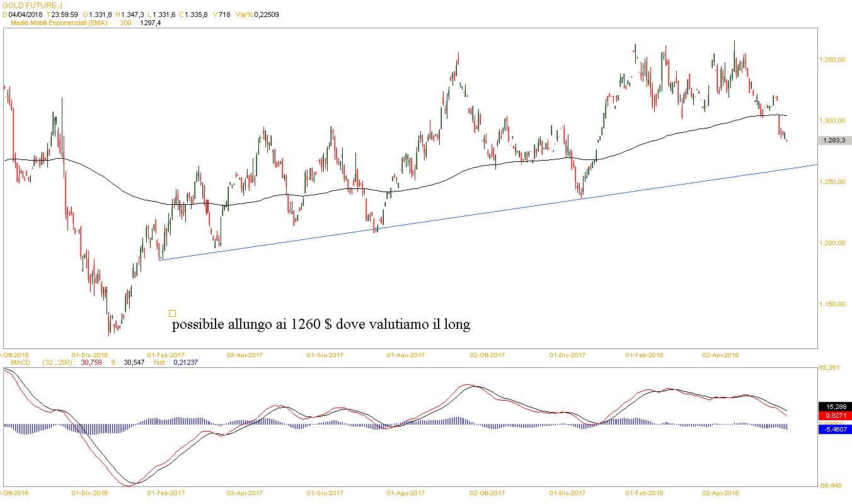
Task: Click the 1,250,00 price axis label
Action: (x=832, y=182)
